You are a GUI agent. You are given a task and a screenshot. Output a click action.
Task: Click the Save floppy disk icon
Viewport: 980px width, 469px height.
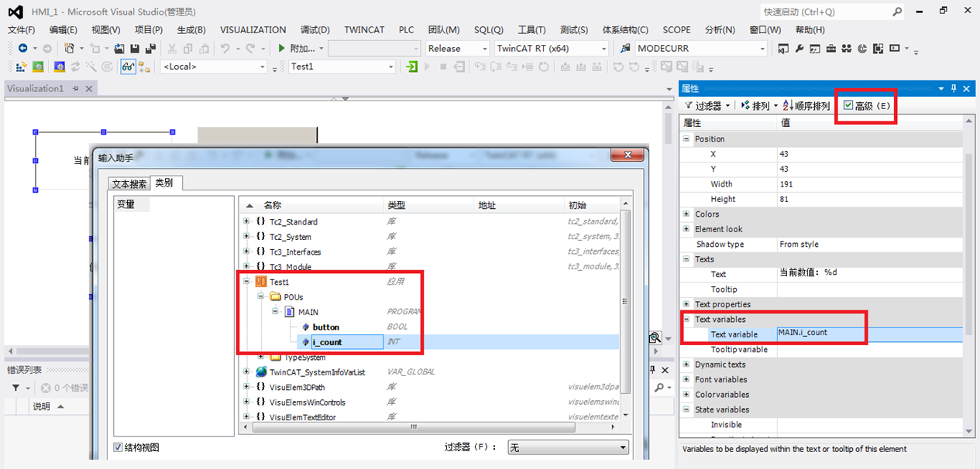pos(135,48)
